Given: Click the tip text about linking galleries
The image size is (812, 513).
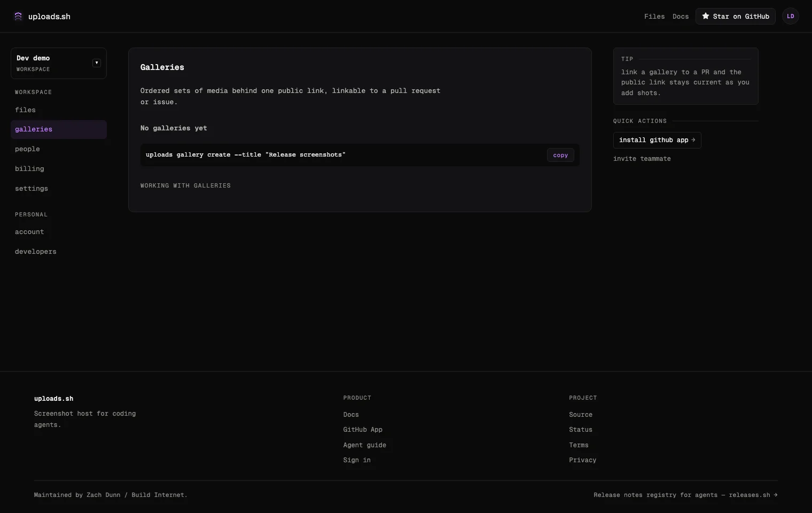Looking at the screenshot, I should tap(685, 82).
